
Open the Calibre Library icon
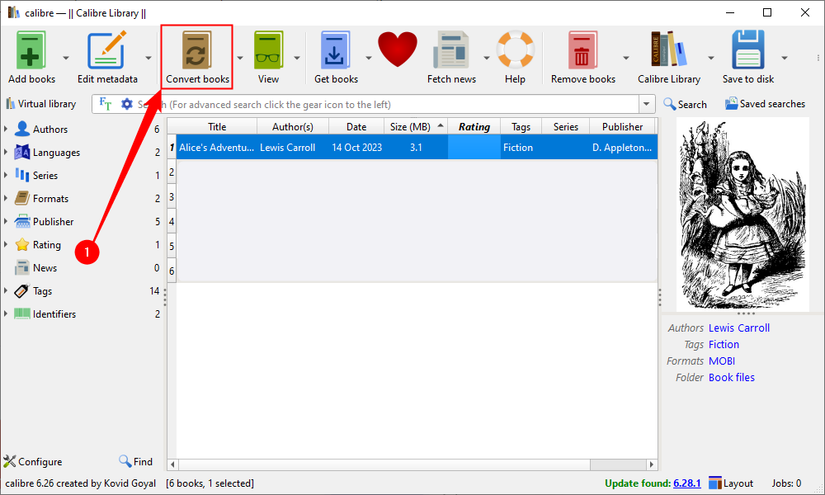pyautogui.click(x=669, y=49)
